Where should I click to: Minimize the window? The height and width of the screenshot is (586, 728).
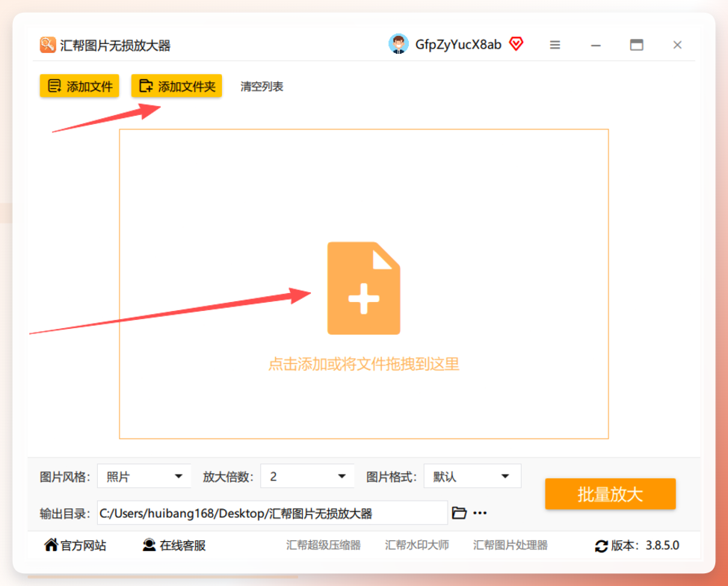coord(596,46)
